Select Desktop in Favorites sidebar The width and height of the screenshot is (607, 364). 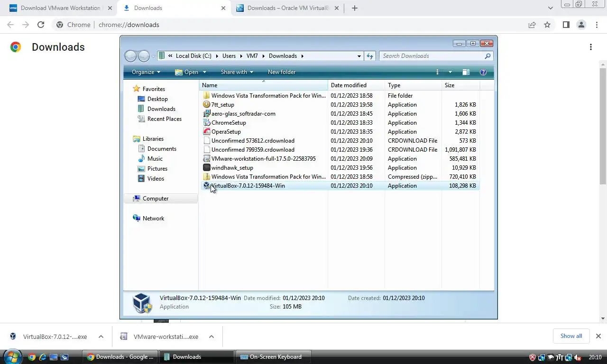[157, 99]
